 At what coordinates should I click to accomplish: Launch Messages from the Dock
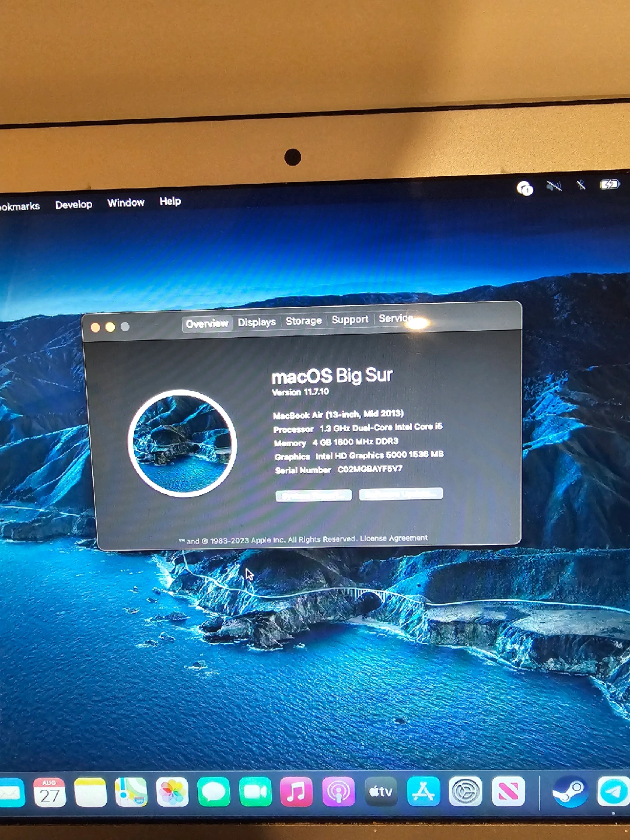point(213,793)
